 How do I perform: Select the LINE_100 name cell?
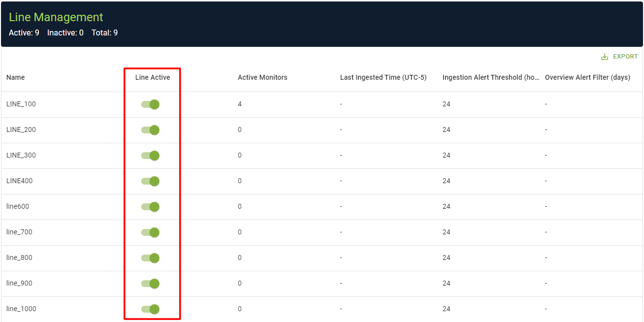coord(21,104)
